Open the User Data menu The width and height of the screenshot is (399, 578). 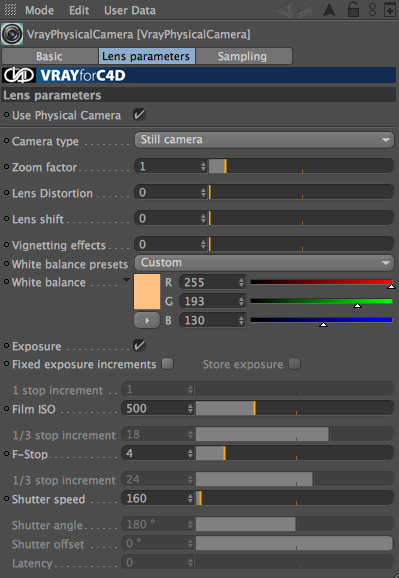(130, 10)
